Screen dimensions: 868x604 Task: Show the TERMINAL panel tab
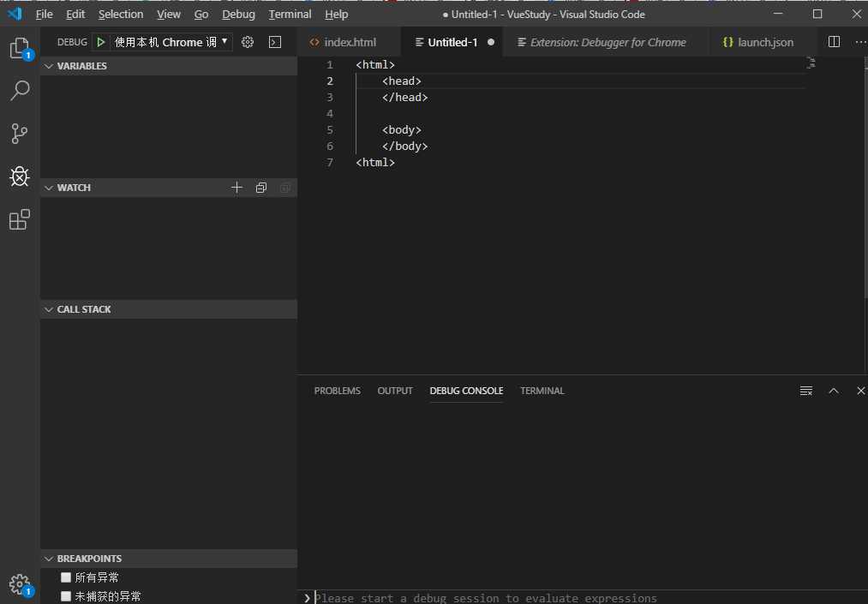[x=542, y=391]
